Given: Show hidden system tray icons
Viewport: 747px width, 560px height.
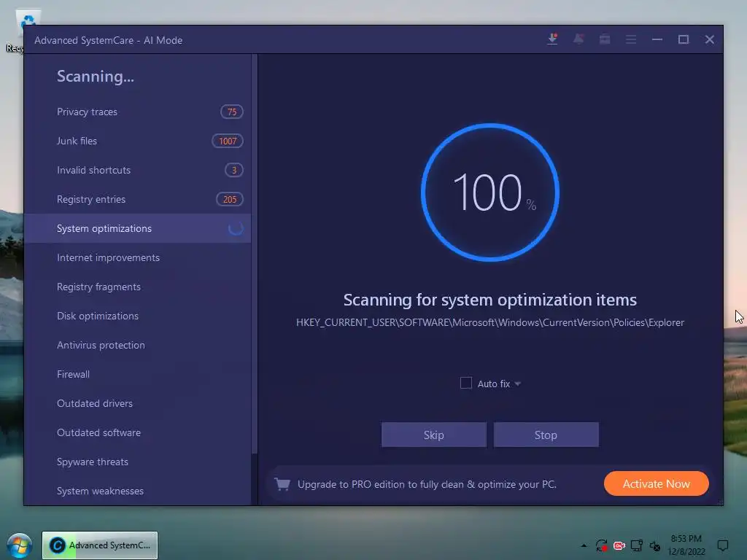Looking at the screenshot, I should pos(584,545).
